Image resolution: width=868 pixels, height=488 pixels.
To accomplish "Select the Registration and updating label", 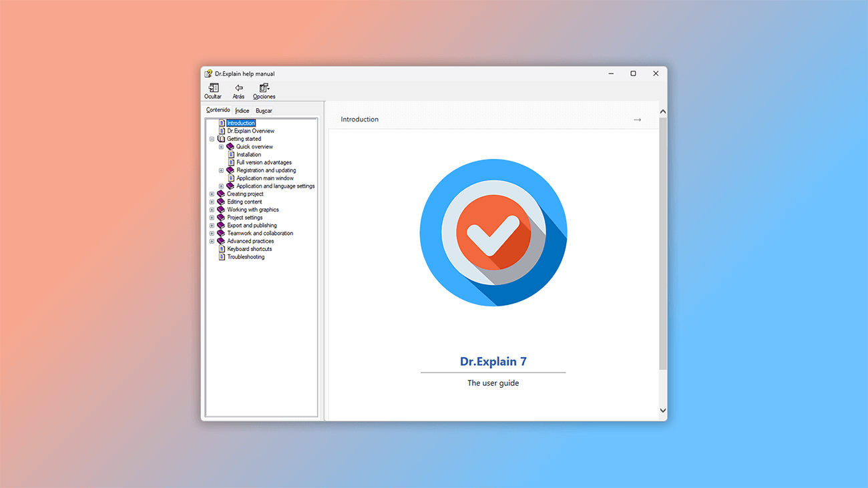I will [x=266, y=170].
